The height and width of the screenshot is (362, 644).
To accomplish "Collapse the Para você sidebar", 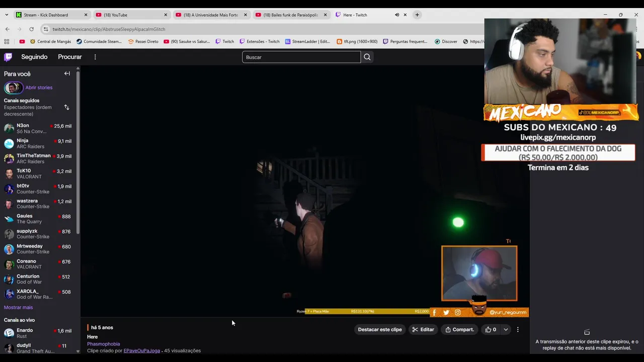I will click(x=67, y=73).
